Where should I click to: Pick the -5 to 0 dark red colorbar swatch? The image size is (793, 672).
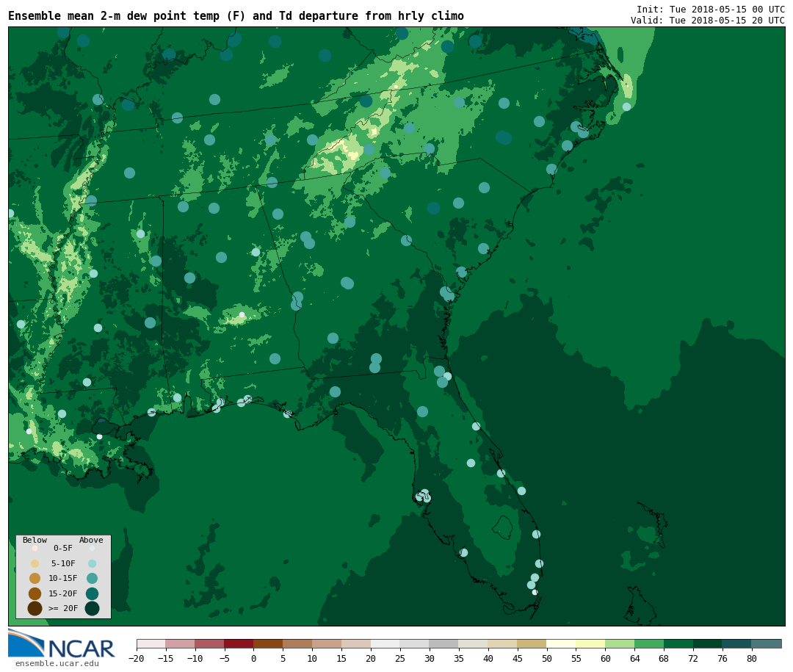coord(239,643)
